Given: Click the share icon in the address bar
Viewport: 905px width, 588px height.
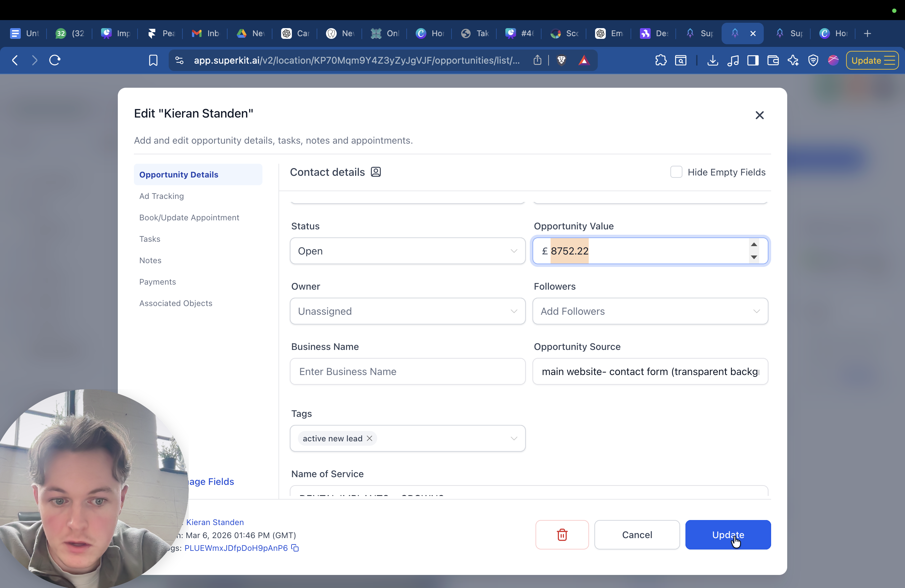Looking at the screenshot, I should click(x=537, y=60).
